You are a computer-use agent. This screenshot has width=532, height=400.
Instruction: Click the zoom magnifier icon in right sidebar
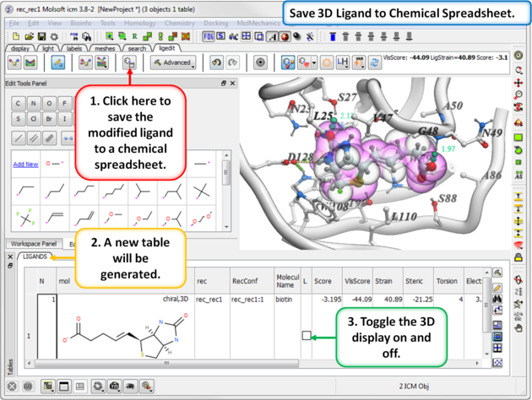pos(518,95)
